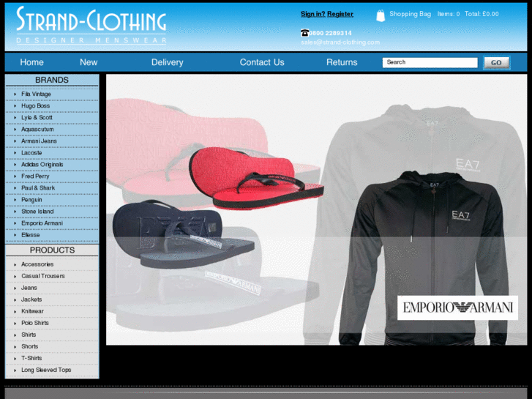This screenshot has height=399, width=532.
Task: Click the Emporio Armani logo on banner
Action: (457, 307)
